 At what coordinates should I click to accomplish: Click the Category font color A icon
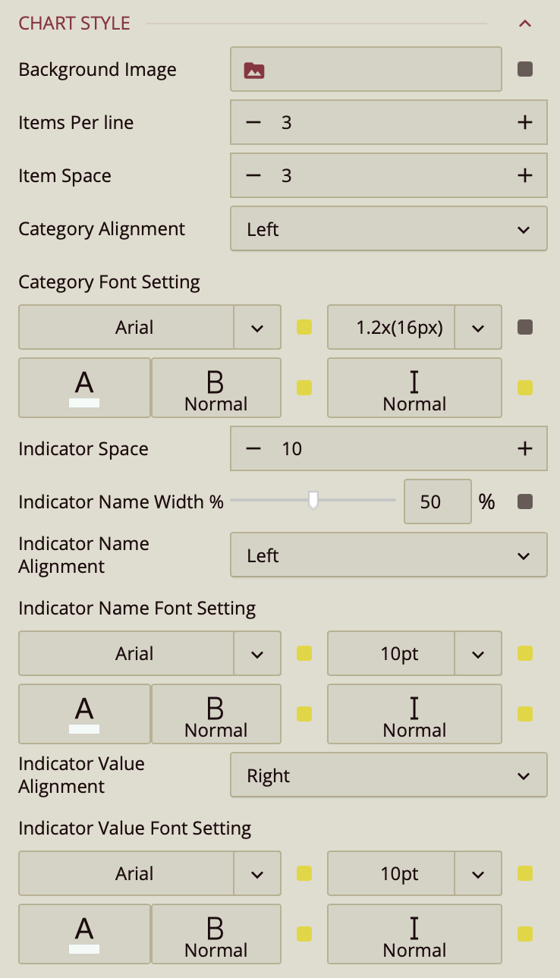[x=84, y=388]
